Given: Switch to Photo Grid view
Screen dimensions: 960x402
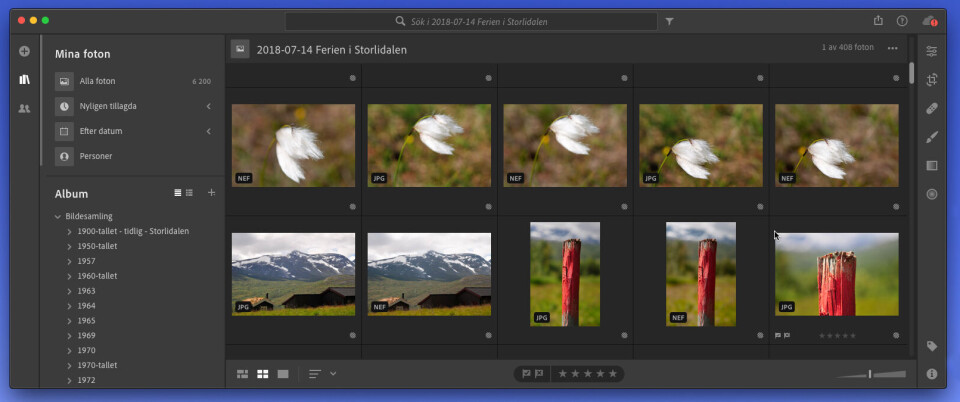Looking at the screenshot, I should [242, 374].
